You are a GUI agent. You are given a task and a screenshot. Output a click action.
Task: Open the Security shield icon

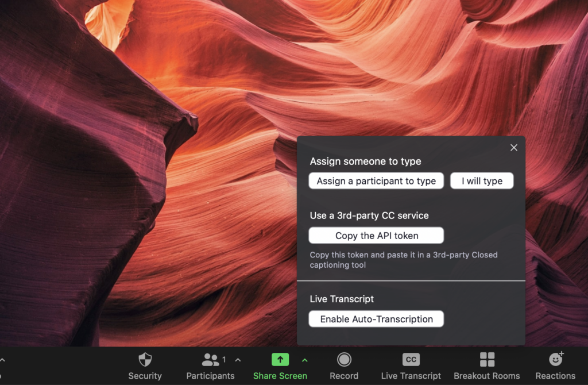coord(145,360)
